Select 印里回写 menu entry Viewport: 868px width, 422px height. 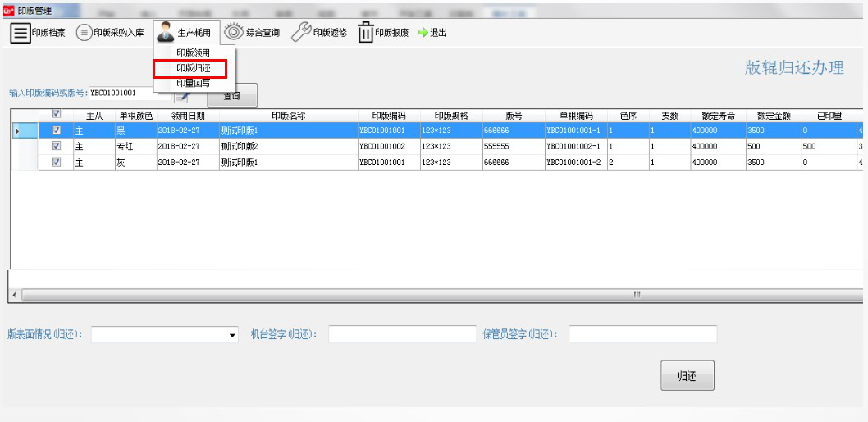194,83
